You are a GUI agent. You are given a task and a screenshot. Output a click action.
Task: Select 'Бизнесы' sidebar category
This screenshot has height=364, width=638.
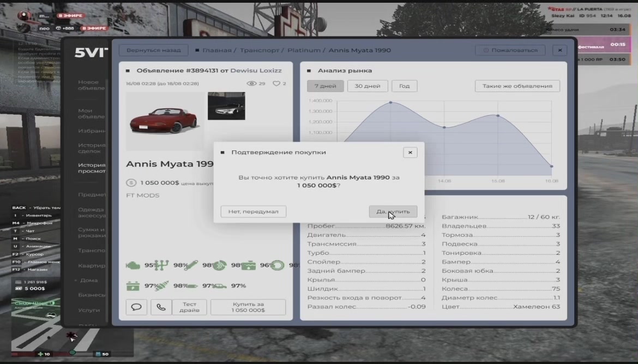(92, 295)
